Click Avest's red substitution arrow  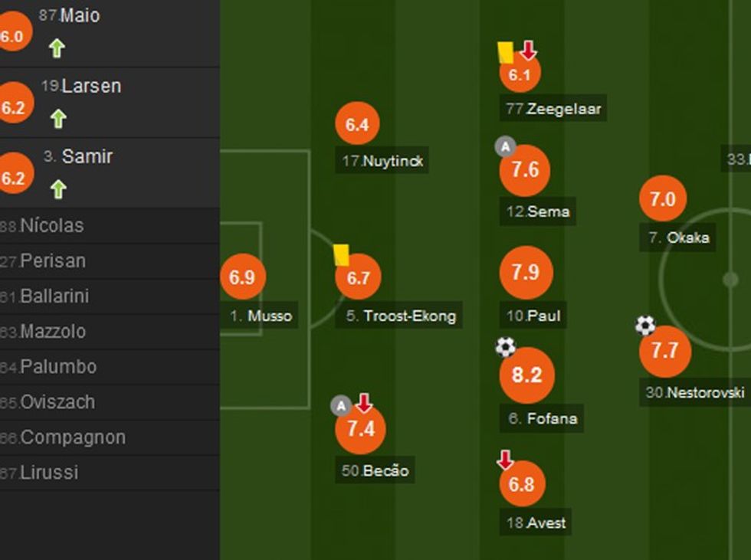pyautogui.click(x=505, y=460)
